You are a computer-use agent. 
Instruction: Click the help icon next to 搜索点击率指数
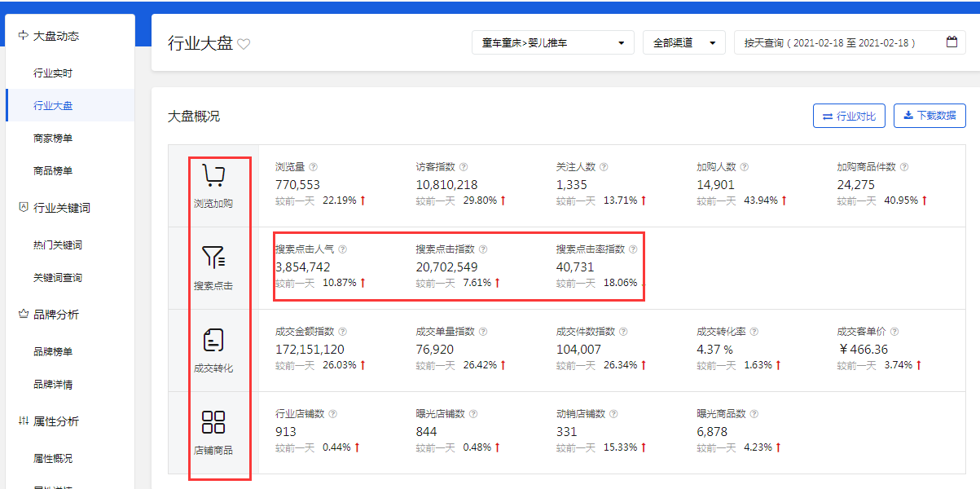click(633, 249)
